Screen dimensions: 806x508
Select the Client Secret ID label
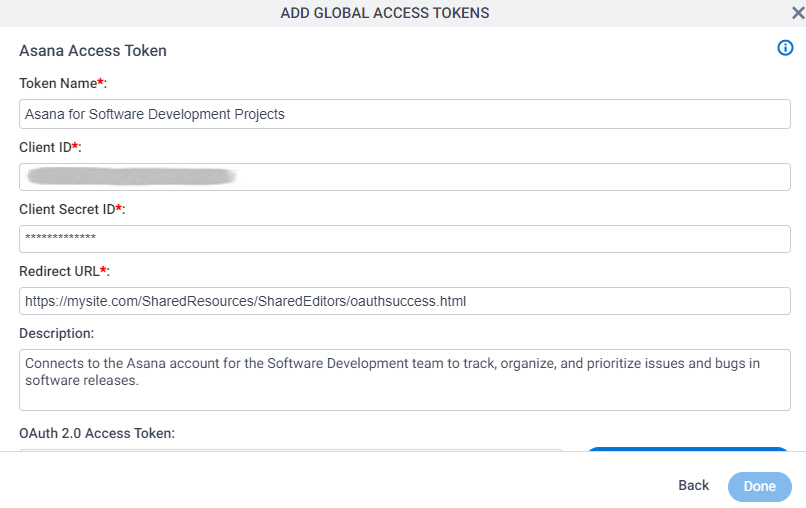click(x=72, y=209)
